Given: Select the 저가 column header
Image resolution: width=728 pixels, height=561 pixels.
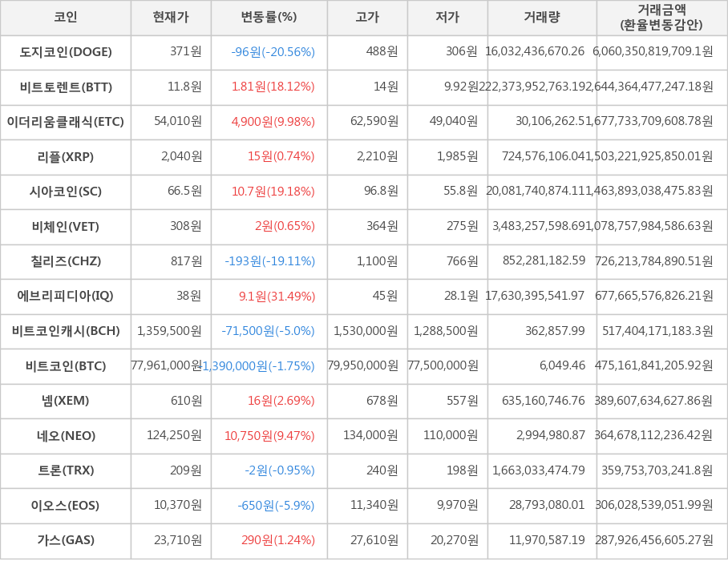Looking at the screenshot, I should click(x=447, y=17).
